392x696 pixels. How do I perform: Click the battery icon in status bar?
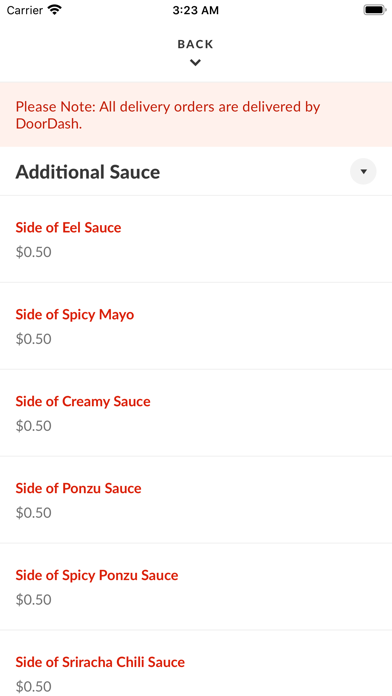click(x=375, y=10)
